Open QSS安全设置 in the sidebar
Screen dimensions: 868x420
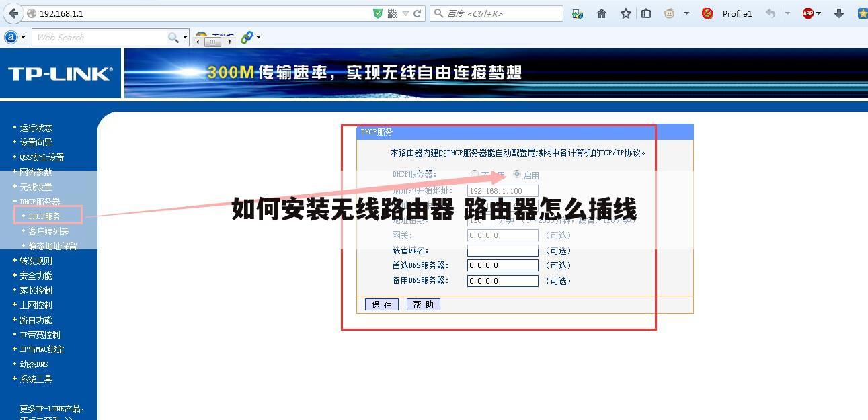[42, 157]
